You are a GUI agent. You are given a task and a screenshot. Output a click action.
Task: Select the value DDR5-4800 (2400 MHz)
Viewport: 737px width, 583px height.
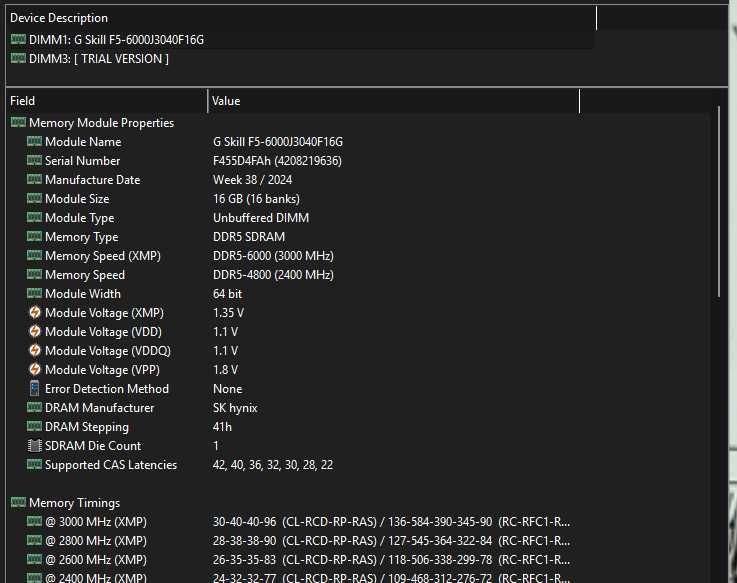coord(273,275)
